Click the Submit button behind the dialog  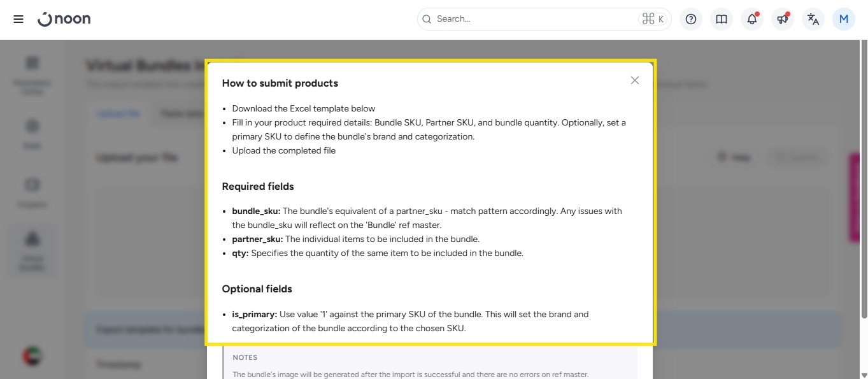799,157
